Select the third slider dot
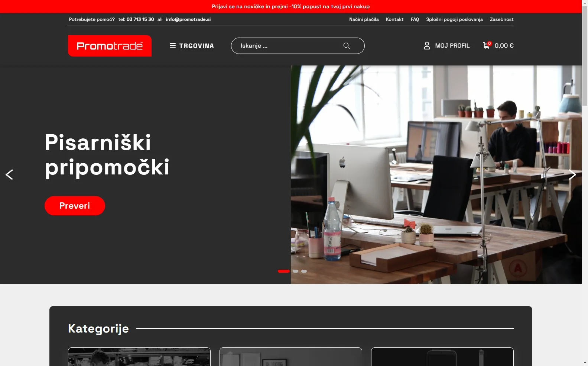 (304, 271)
